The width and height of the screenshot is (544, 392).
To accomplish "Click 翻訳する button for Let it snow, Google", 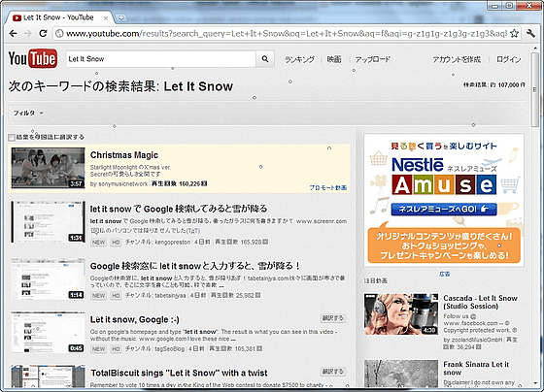I will pos(332,318).
